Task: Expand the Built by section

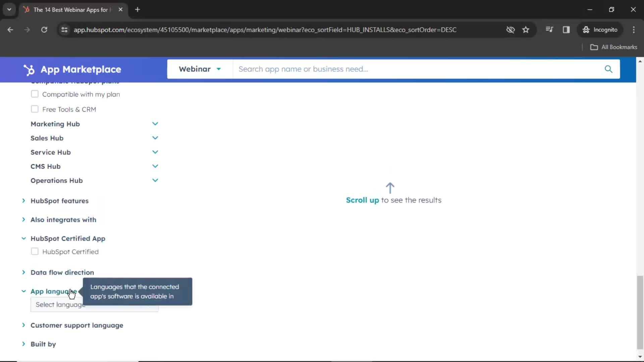Action: (23, 344)
